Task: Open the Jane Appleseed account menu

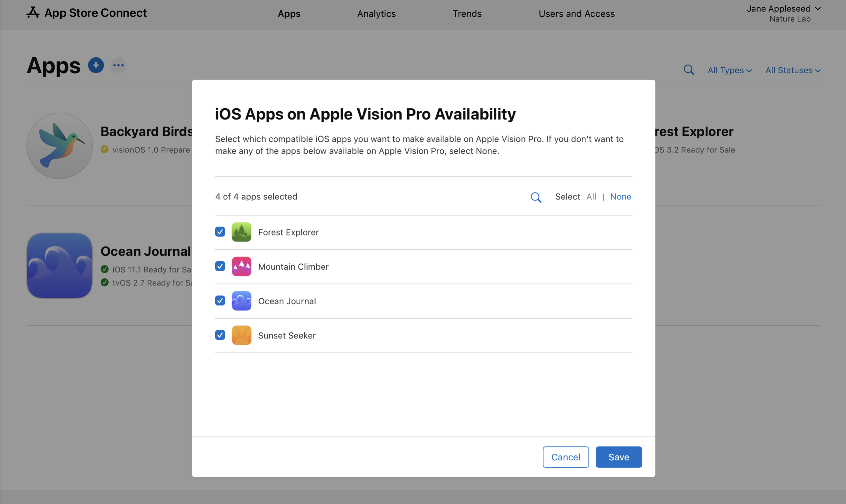Action: click(x=784, y=8)
